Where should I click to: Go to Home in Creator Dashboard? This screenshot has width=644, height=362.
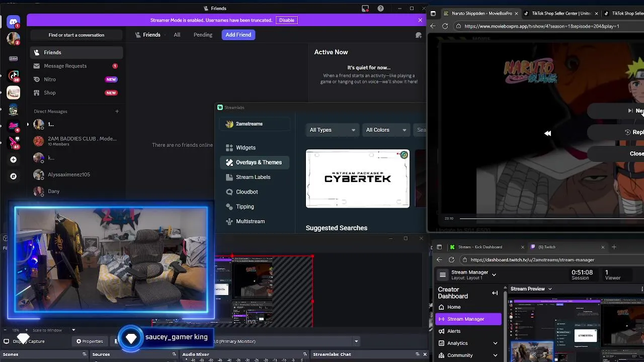pos(468,307)
